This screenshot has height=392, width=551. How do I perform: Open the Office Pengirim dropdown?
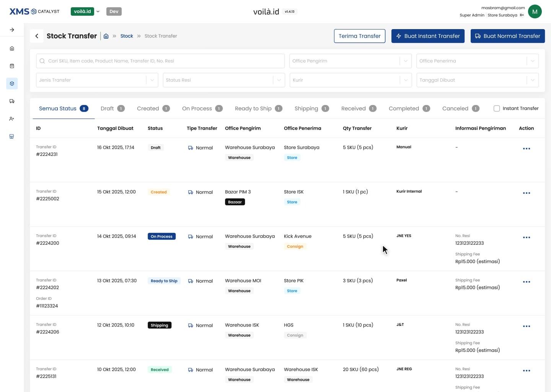pos(350,61)
